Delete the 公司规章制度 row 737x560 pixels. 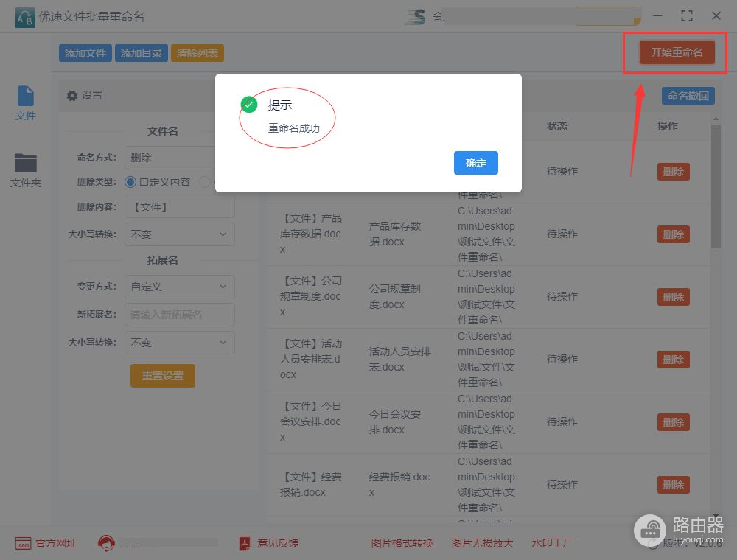tap(673, 297)
